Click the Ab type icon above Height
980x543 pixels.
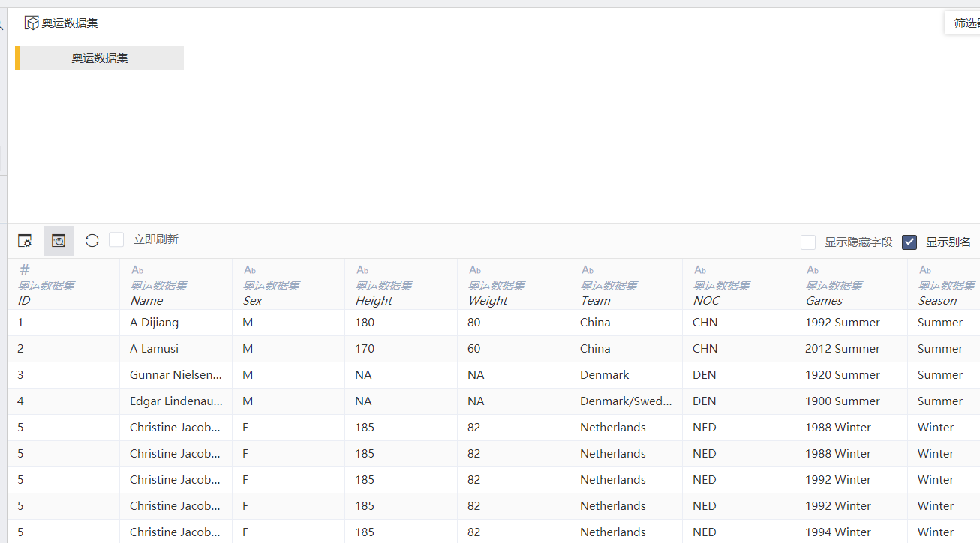click(x=362, y=270)
